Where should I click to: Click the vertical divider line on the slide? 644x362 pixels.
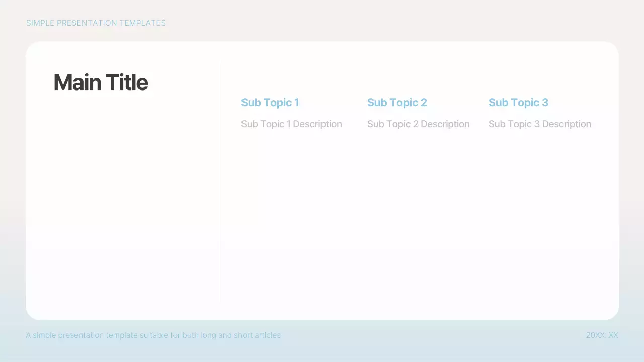[x=220, y=181]
